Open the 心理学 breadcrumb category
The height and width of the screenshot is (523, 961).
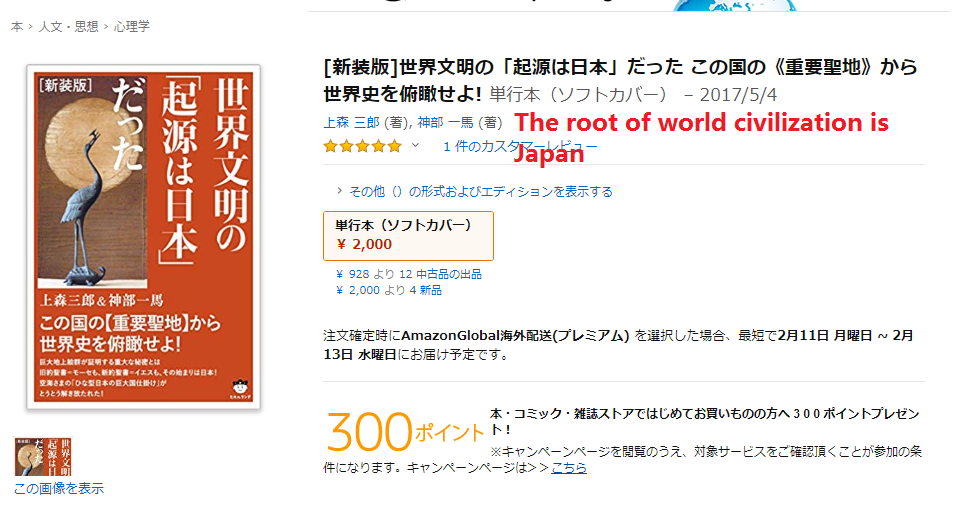click(x=132, y=26)
